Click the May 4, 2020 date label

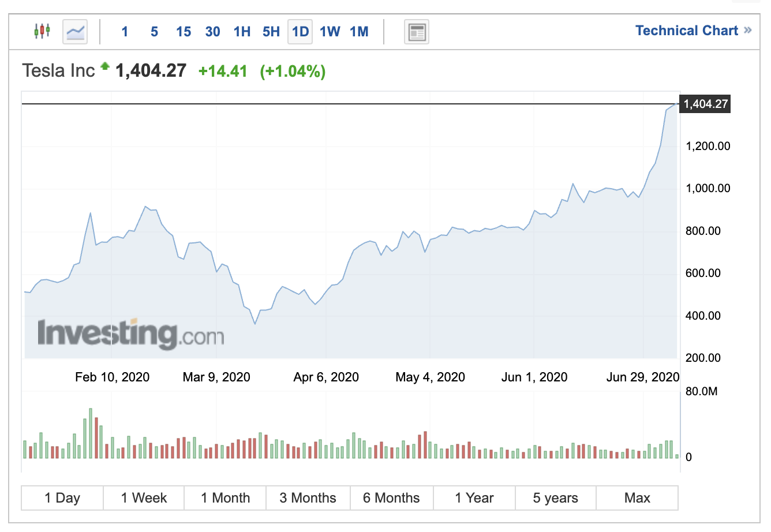(430, 377)
